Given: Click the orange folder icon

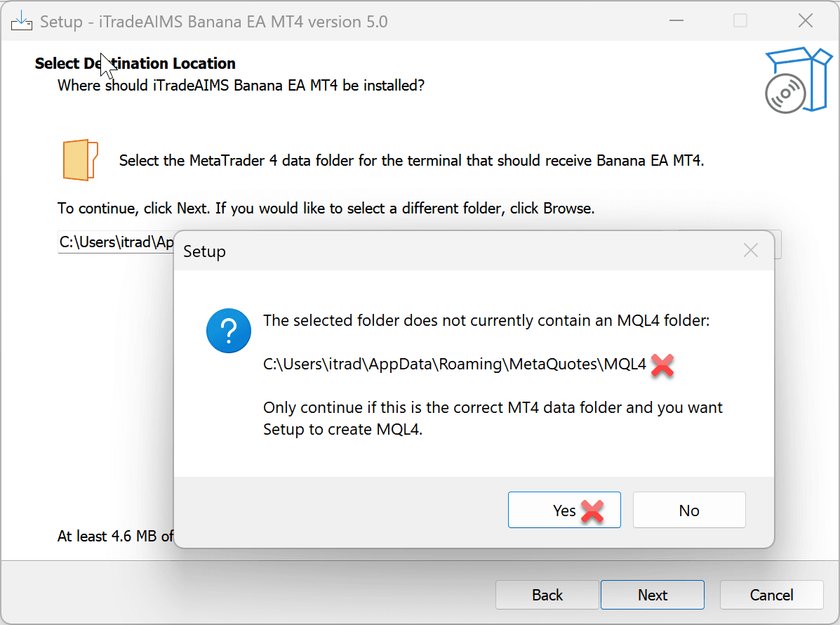Looking at the screenshot, I should (81, 159).
